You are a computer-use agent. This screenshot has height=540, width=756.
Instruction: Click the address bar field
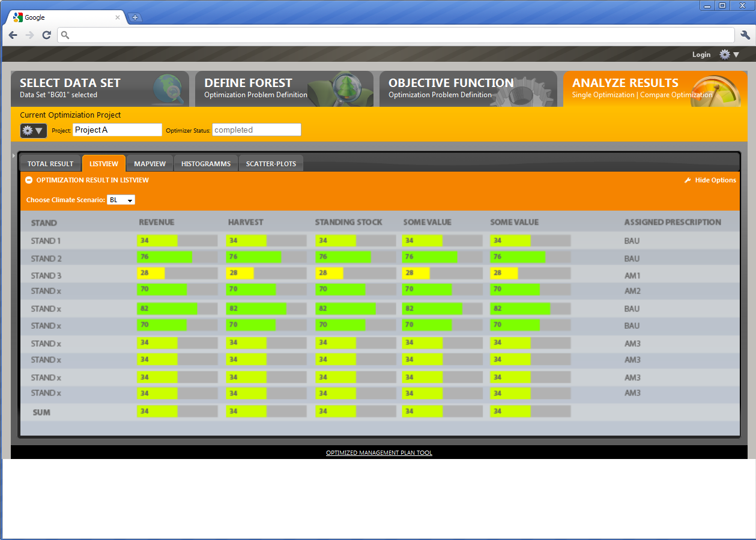pos(396,35)
